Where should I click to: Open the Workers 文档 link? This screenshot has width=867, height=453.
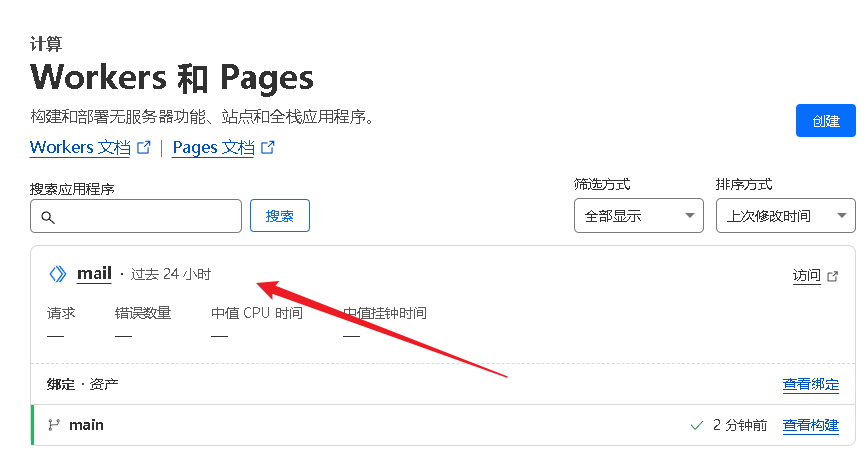[80, 148]
